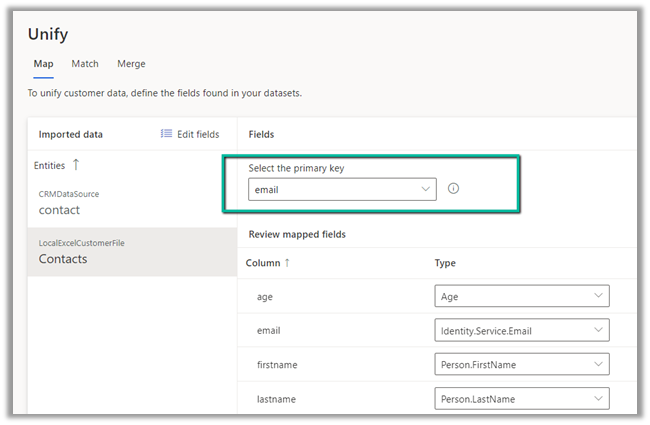The width and height of the screenshot is (650, 425).
Task: Click the Entities sort arrow
Action: pyautogui.click(x=76, y=165)
